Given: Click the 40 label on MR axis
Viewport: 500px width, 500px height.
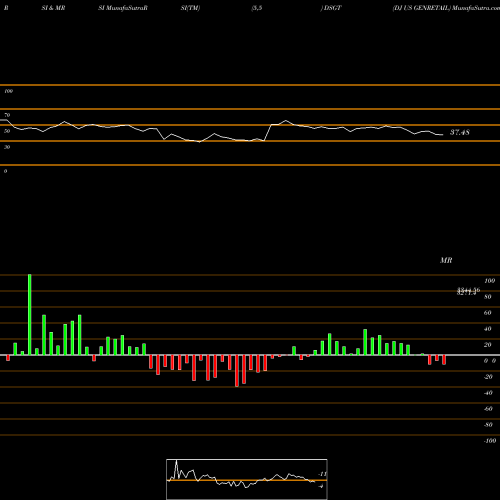Looking at the screenshot, I should tap(487, 329).
